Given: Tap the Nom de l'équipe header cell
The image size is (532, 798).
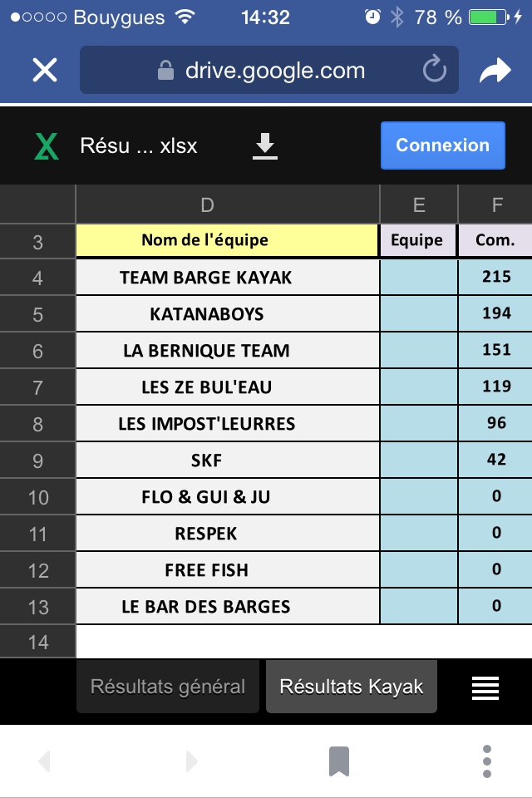Looking at the screenshot, I should point(206,241).
